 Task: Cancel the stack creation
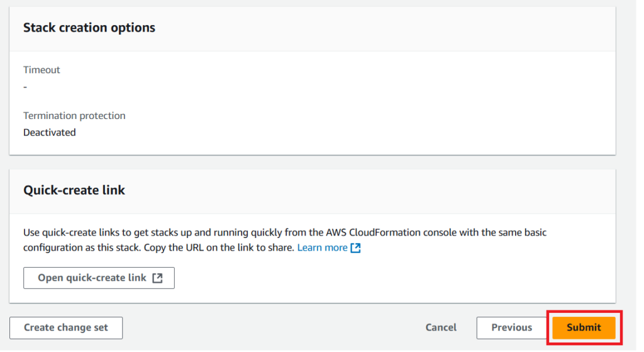(x=441, y=327)
